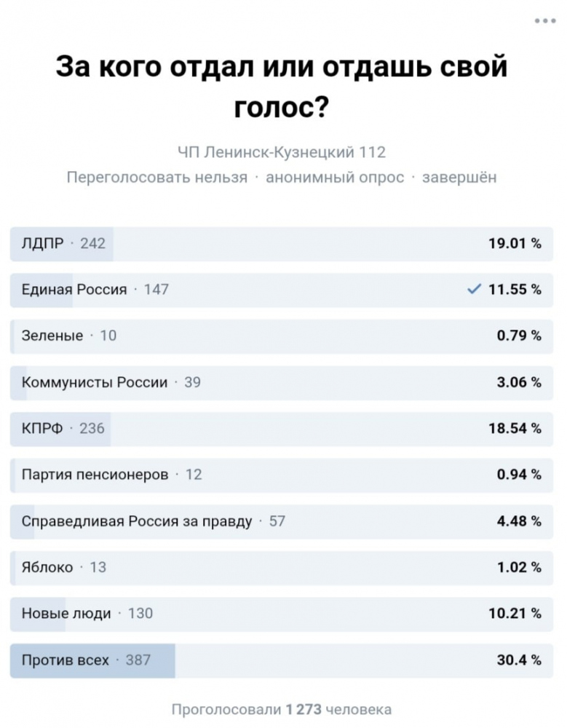
Task: Select the Единая Россия poll row
Action: tap(282, 290)
